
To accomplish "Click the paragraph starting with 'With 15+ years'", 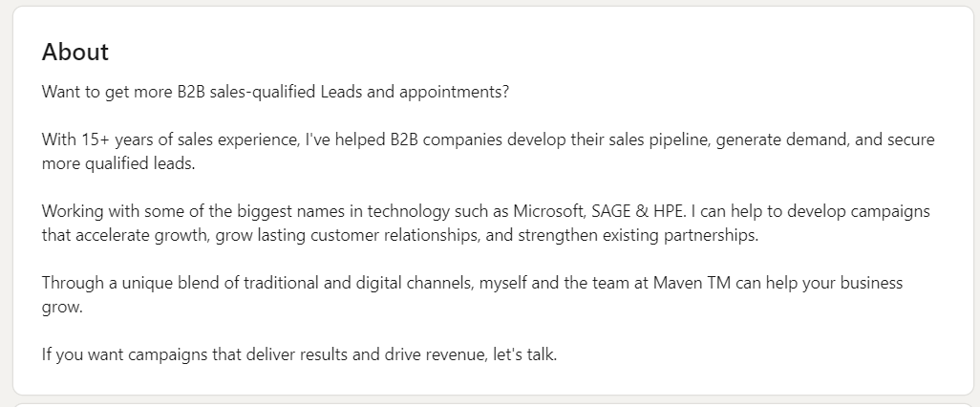I will pos(488,151).
